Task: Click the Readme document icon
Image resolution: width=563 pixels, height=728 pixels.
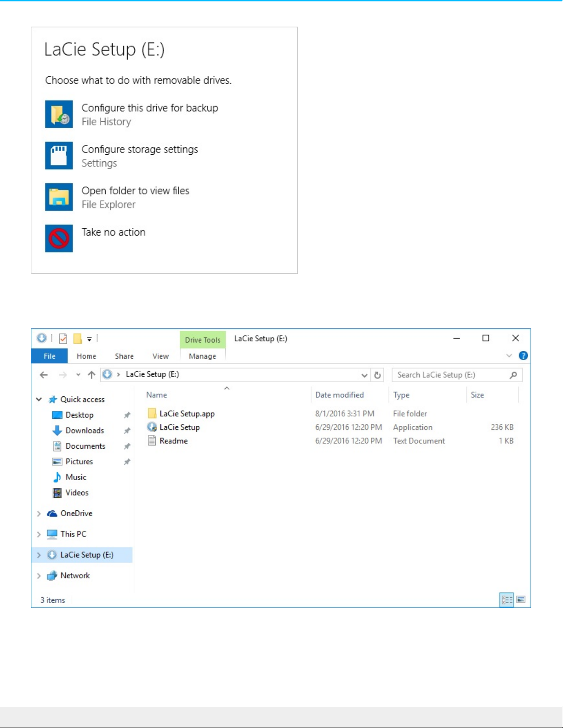Action: 152,441
